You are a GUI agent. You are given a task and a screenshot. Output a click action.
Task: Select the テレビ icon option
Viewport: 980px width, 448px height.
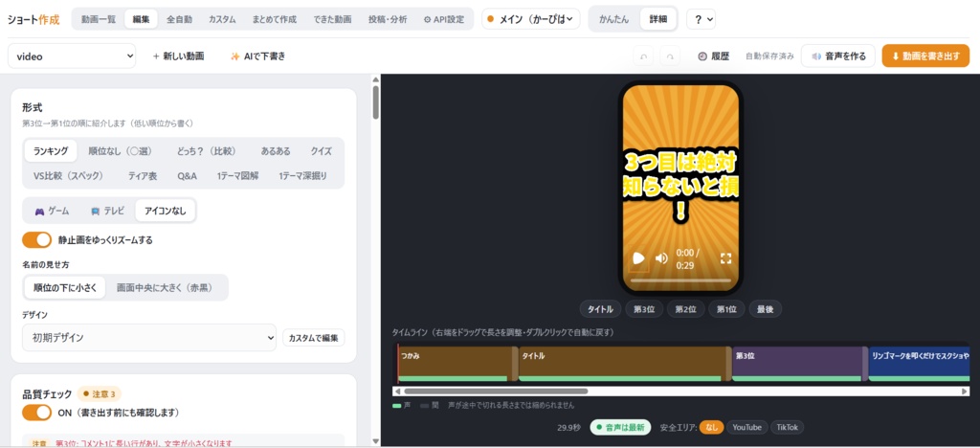107,212
